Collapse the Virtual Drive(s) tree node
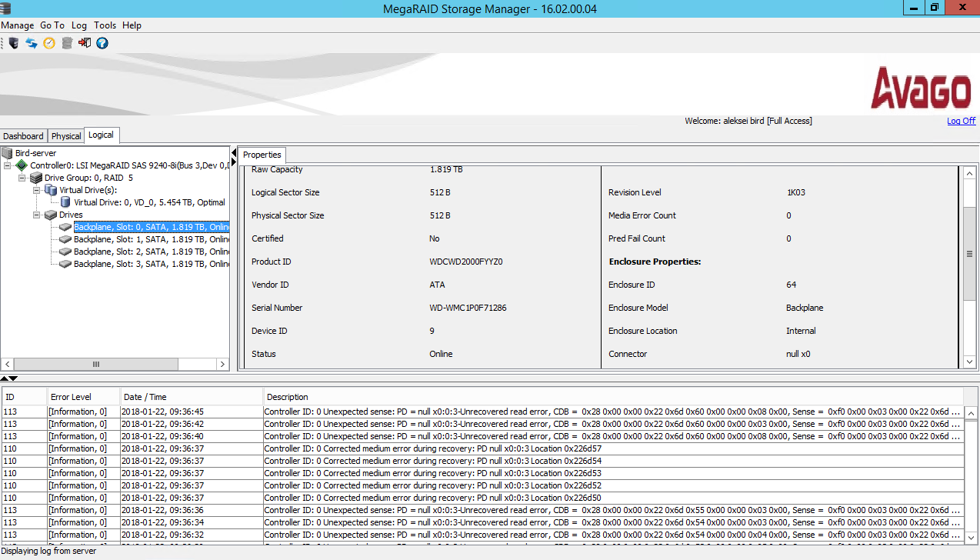Viewport: 980px width, 560px height. pyautogui.click(x=37, y=190)
